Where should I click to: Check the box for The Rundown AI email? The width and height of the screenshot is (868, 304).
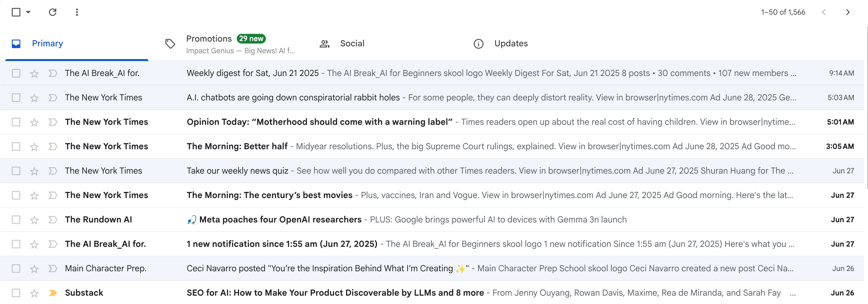point(16,220)
